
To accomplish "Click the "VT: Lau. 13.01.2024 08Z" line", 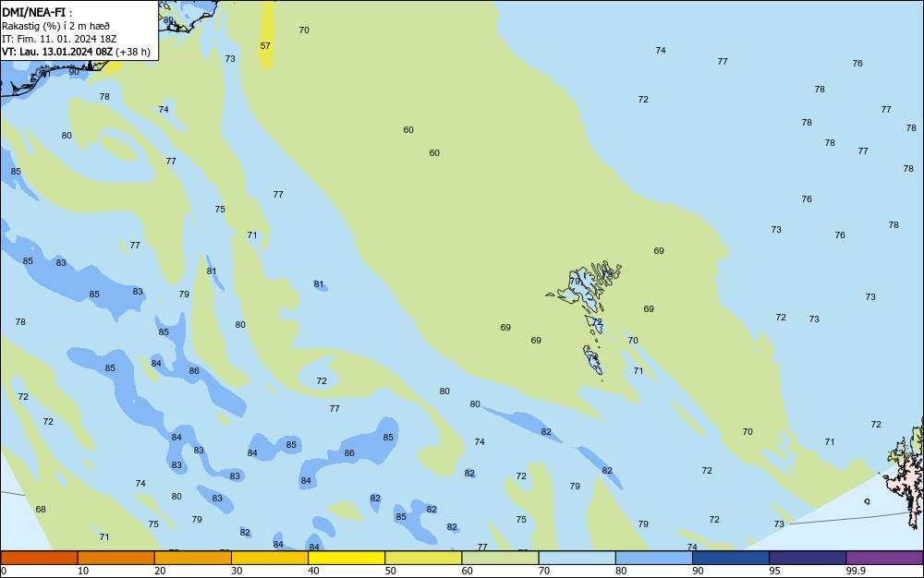I will coord(56,52).
